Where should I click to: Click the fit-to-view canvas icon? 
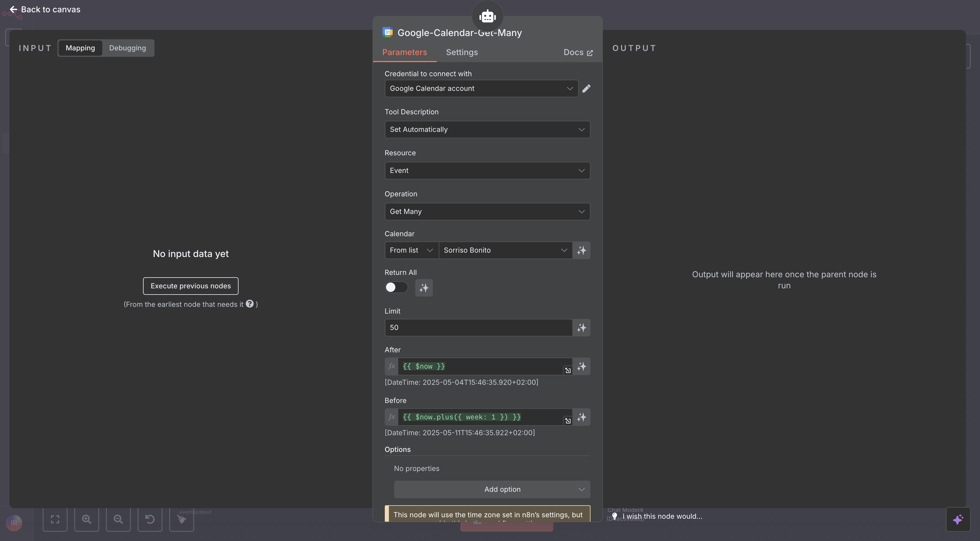pyautogui.click(x=55, y=519)
